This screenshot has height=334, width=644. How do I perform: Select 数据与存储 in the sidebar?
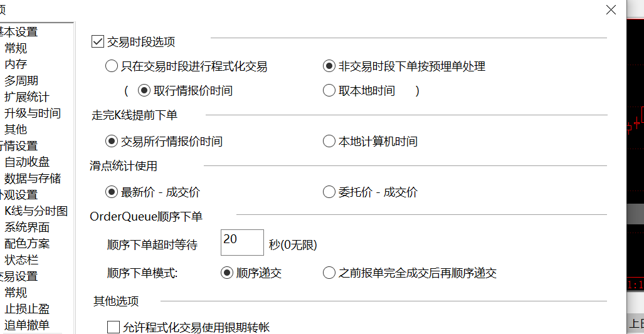[33, 179]
